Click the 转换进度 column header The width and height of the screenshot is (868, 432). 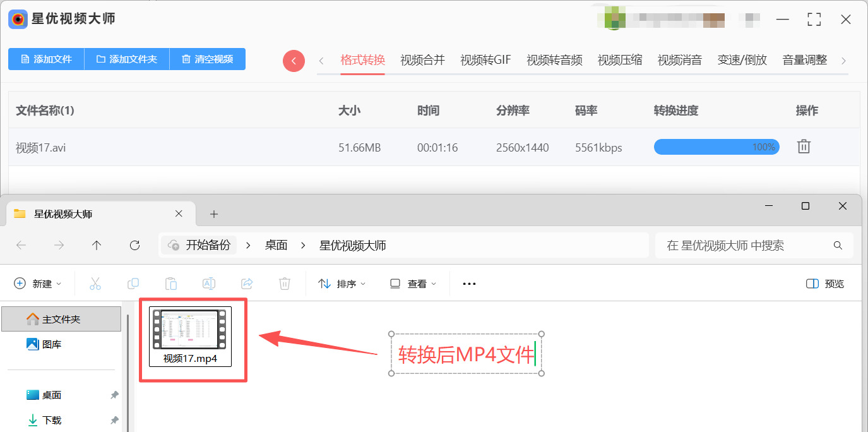coord(676,111)
